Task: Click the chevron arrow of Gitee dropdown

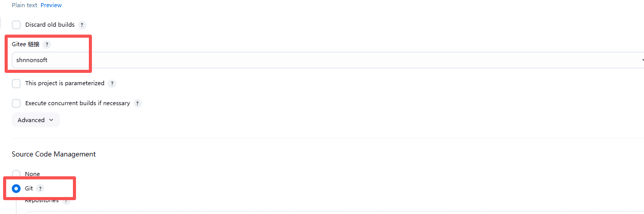Action: coord(642,60)
